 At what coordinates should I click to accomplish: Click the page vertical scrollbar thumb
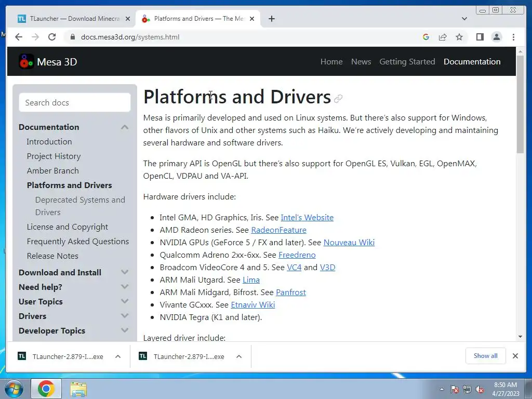point(520,104)
